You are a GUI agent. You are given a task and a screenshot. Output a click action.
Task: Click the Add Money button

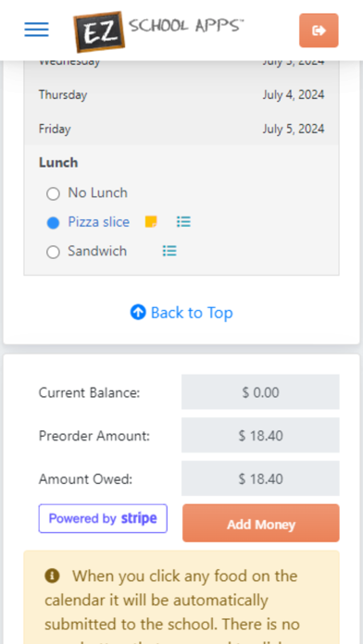(261, 524)
